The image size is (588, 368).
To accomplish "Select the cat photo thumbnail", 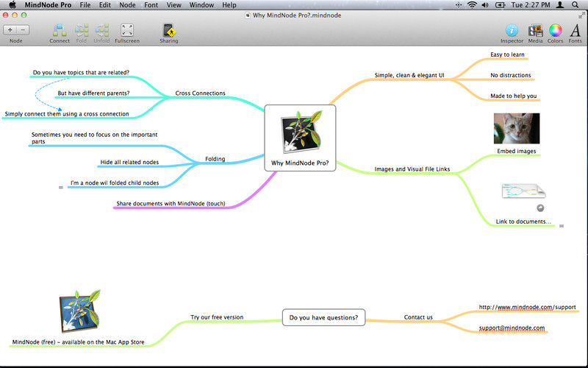I will click(517, 128).
